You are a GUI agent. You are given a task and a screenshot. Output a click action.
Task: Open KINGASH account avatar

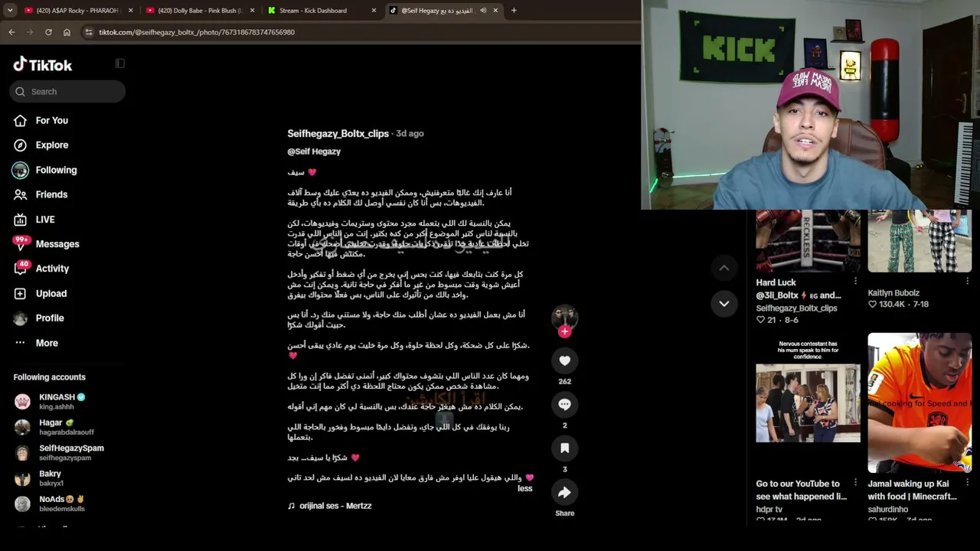[x=23, y=401]
